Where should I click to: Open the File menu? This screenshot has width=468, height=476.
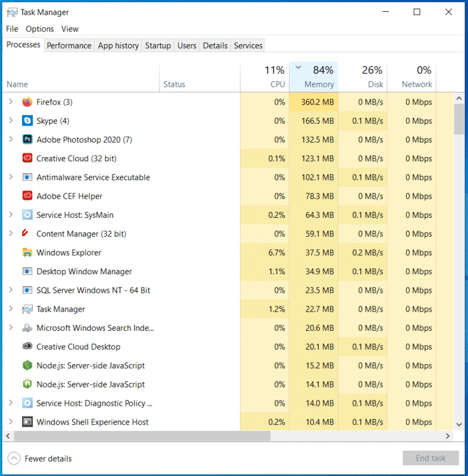tap(12, 29)
